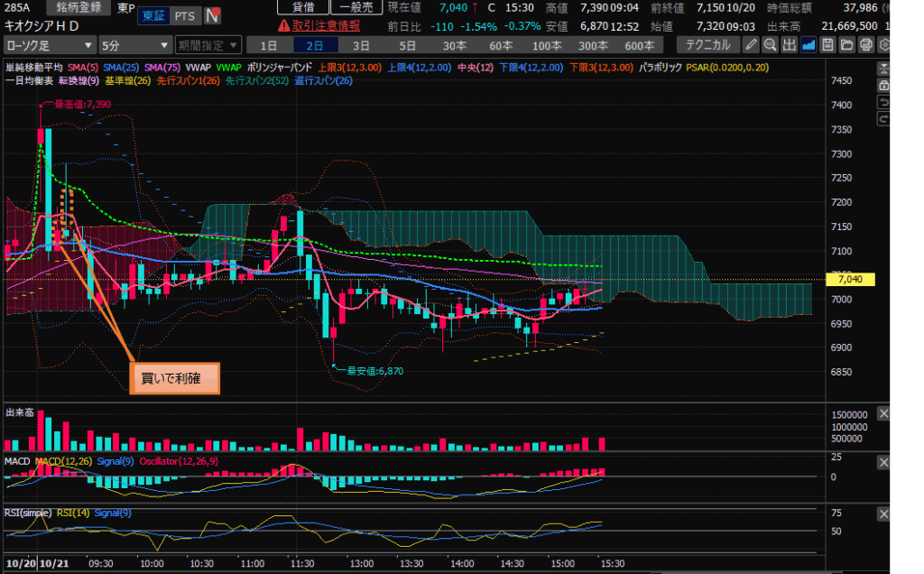
Task: Expand the ローソク足 chart type dropdown
Action: coord(50,44)
